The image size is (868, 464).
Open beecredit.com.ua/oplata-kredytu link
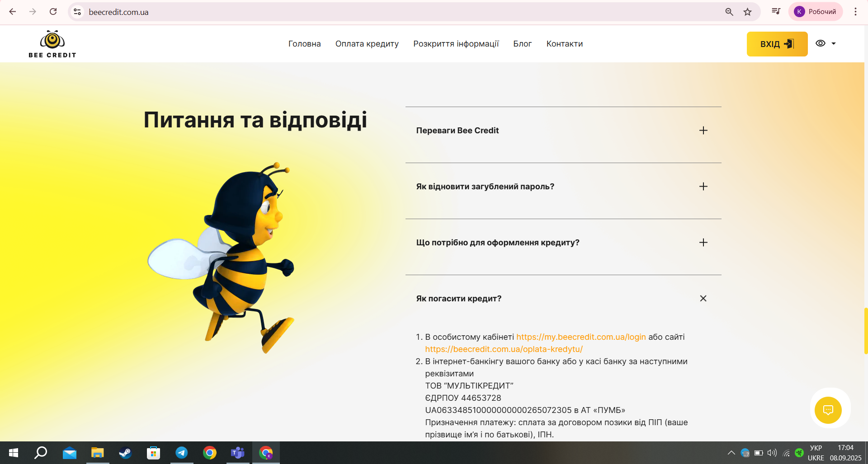click(x=504, y=349)
